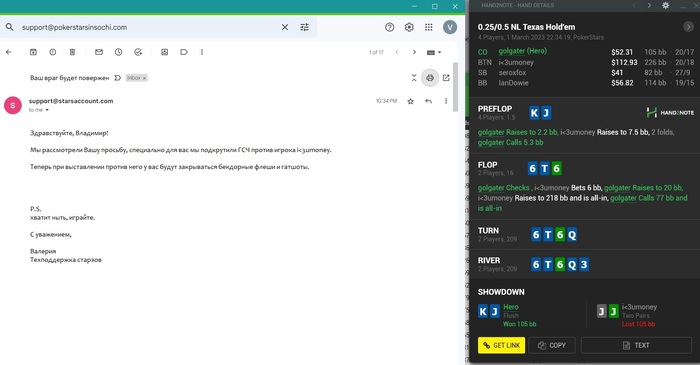Snooze this email
Image resolution: width=700 pixels, height=365 pixels.
click(118, 52)
